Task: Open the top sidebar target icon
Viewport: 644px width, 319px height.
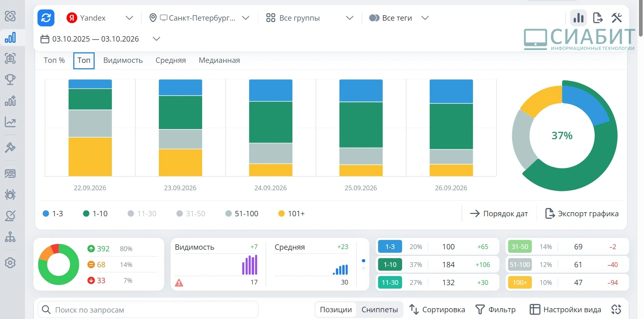Action: click(10, 16)
